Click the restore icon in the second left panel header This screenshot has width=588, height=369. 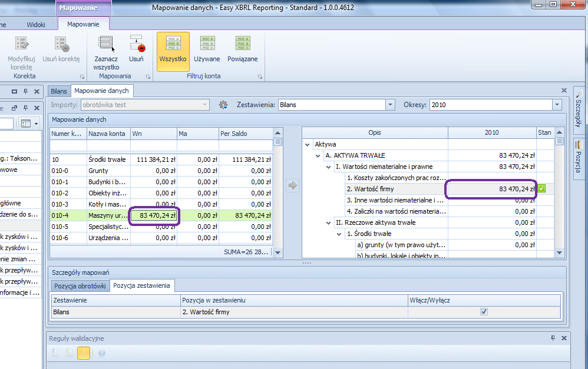[x=14, y=108]
